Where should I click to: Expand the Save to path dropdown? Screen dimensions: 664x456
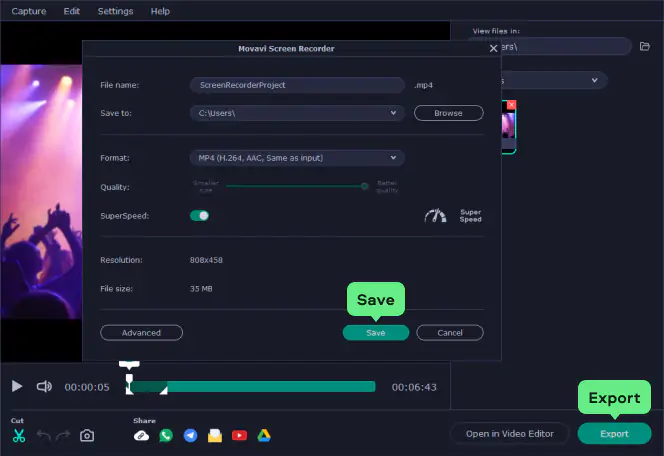tap(393, 113)
